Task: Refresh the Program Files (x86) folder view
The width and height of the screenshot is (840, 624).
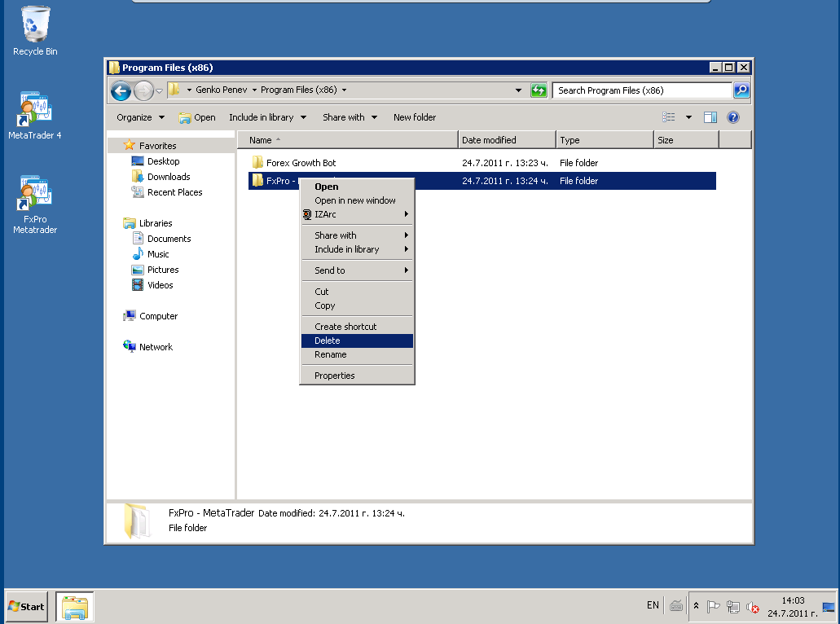Action: (x=539, y=90)
